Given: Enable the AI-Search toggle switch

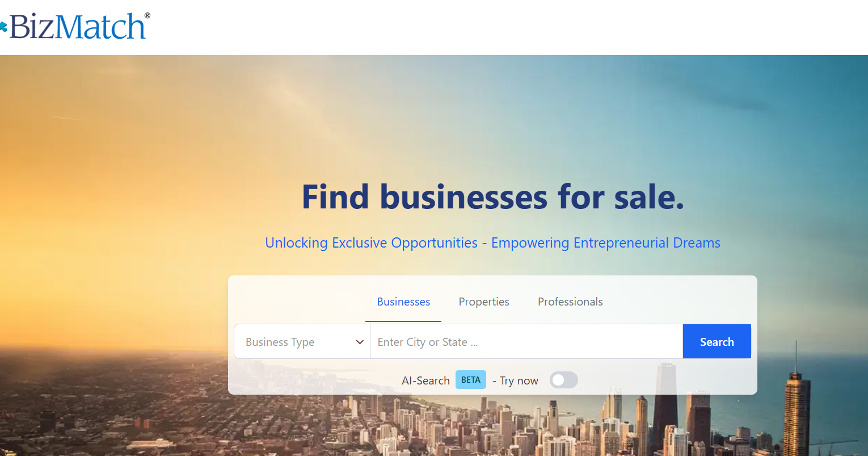Looking at the screenshot, I should coord(563,380).
